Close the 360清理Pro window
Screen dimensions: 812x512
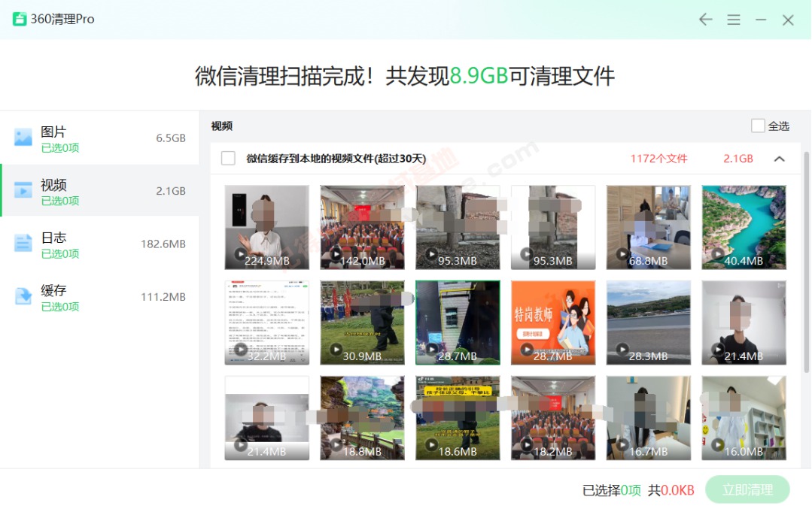[x=788, y=20]
